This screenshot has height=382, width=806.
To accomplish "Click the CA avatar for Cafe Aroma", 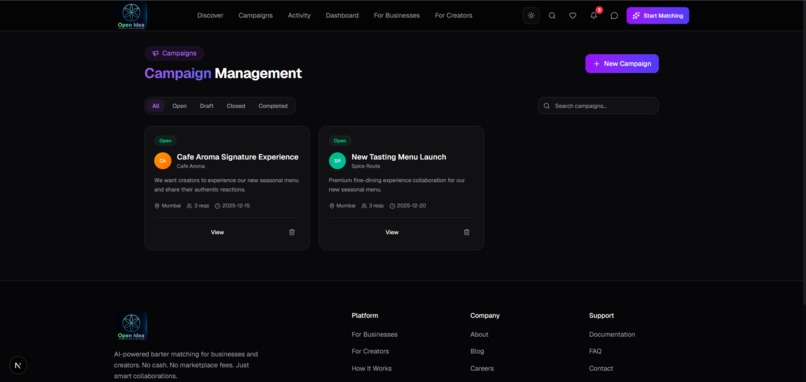I will click(162, 161).
